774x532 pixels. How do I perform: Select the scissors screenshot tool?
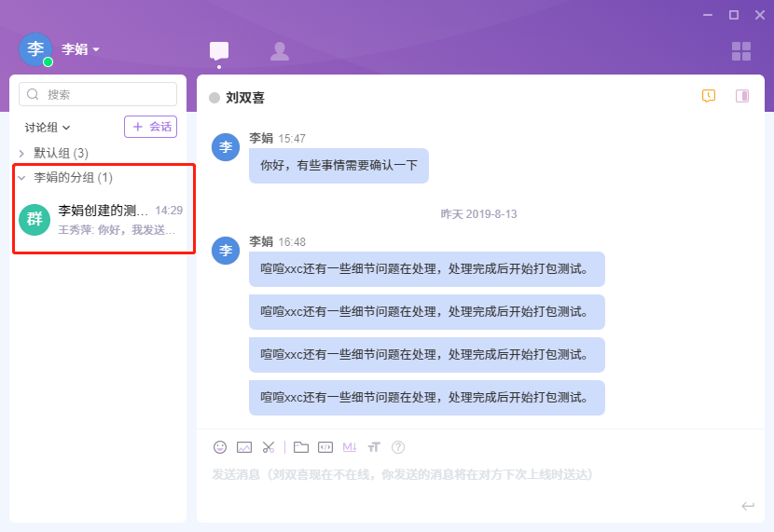click(269, 447)
